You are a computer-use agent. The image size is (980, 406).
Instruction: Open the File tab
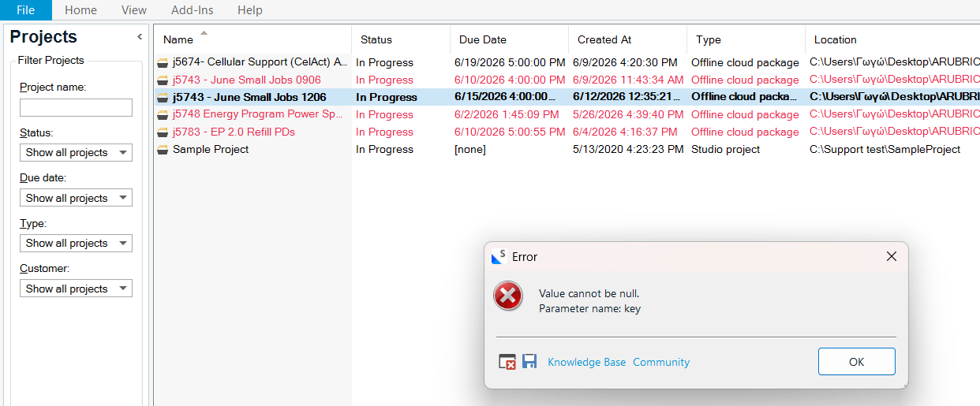tap(26, 10)
